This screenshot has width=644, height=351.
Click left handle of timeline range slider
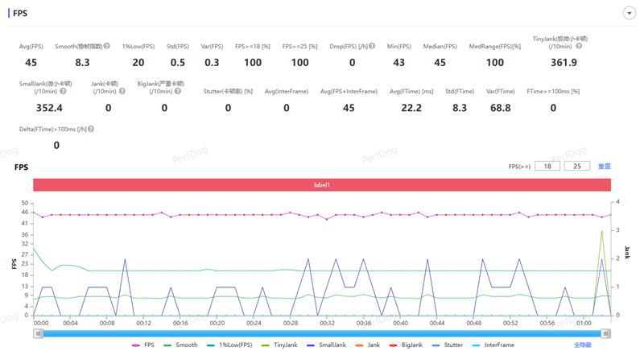click(x=37, y=332)
